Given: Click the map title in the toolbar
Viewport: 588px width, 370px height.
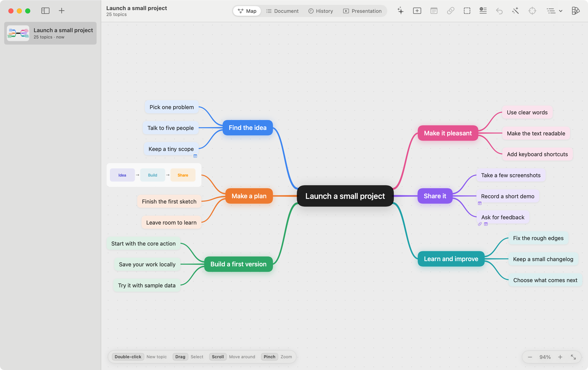Looking at the screenshot, I should pos(136,8).
